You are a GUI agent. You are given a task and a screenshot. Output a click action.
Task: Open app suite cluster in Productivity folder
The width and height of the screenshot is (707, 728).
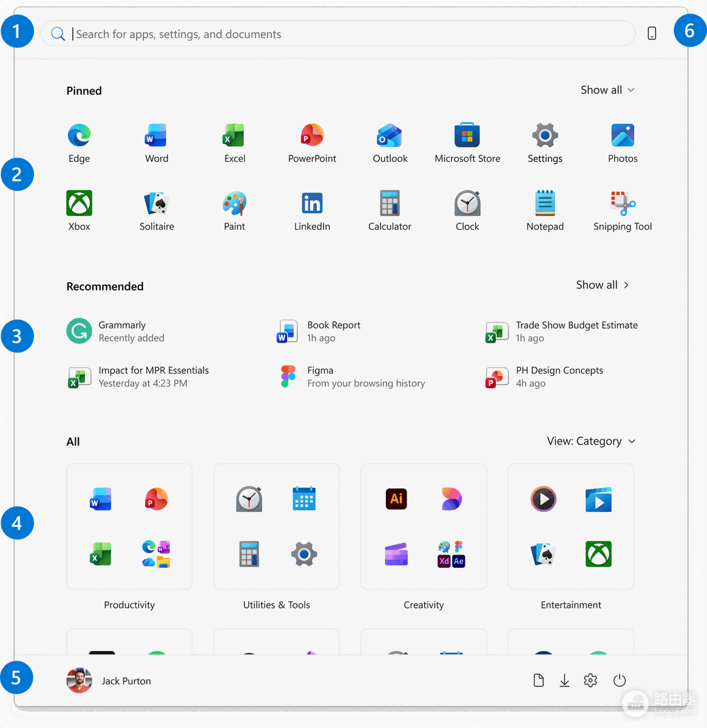coord(156,554)
